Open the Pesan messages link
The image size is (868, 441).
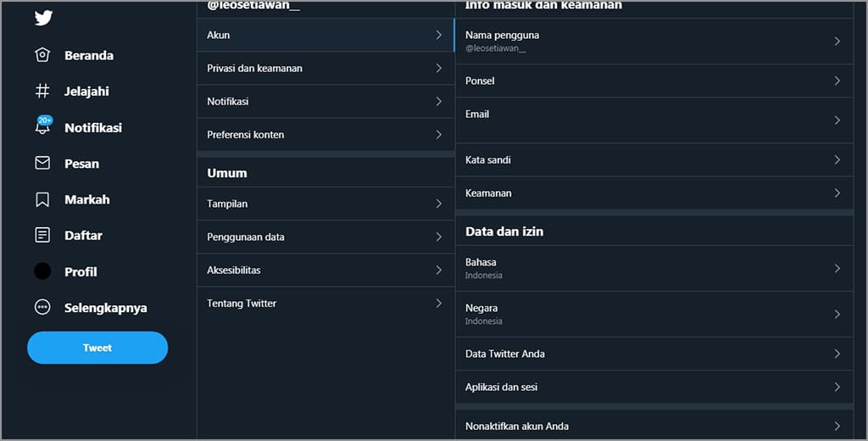click(82, 164)
